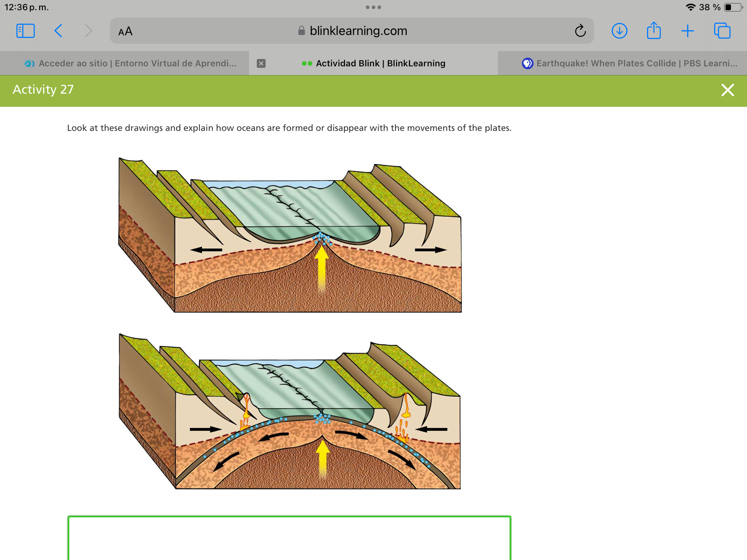The width and height of the screenshot is (747, 560).
Task: Tap the subduction closing ocean diagram
Action: (290, 412)
